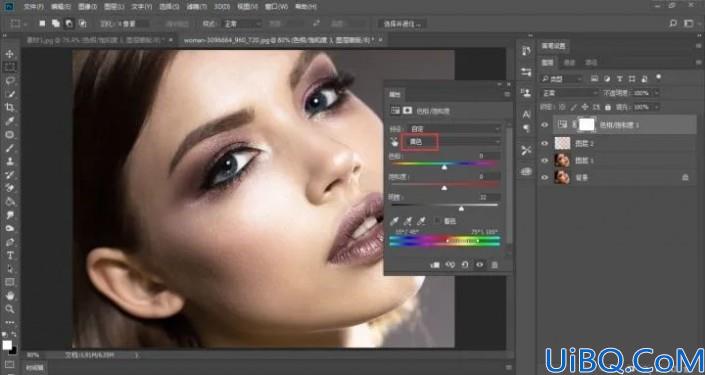The height and width of the screenshot is (375, 705).
Task: Reset adjustment with the circular arrow icon
Action: [x=464, y=265]
